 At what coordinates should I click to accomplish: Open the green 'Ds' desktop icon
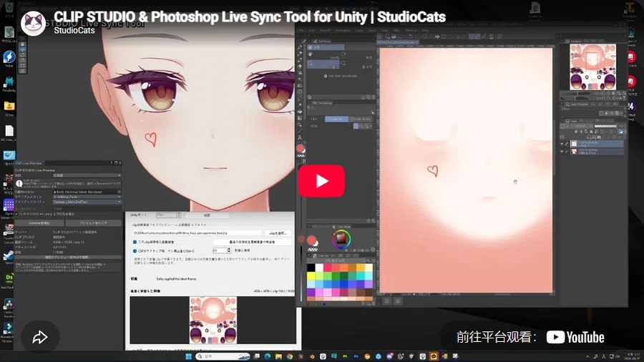coord(9,279)
